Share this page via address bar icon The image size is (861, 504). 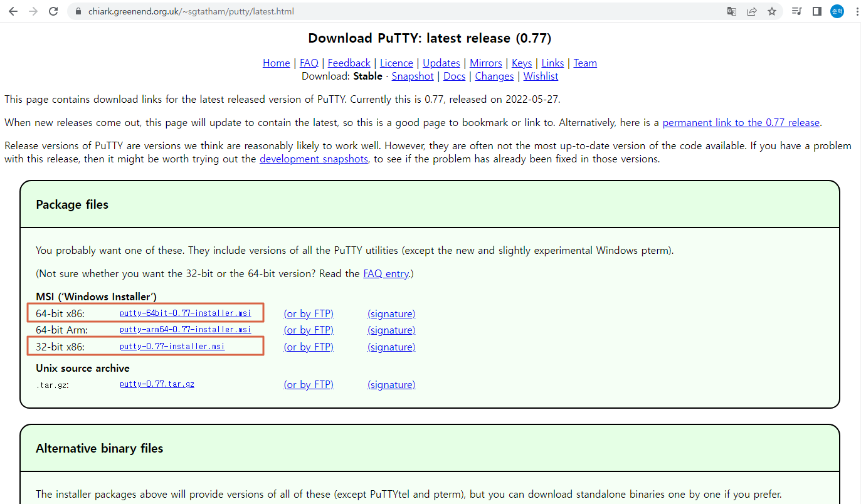coord(752,11)
